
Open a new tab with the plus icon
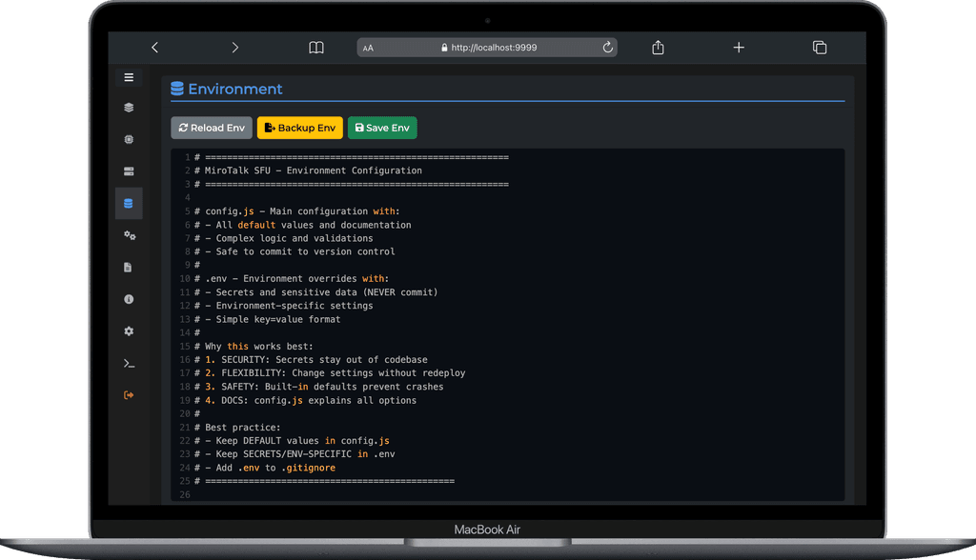click(739, 48)
